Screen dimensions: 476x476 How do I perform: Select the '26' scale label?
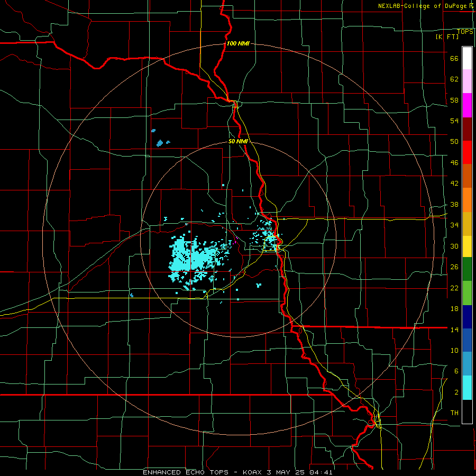[x=454, y=267]
